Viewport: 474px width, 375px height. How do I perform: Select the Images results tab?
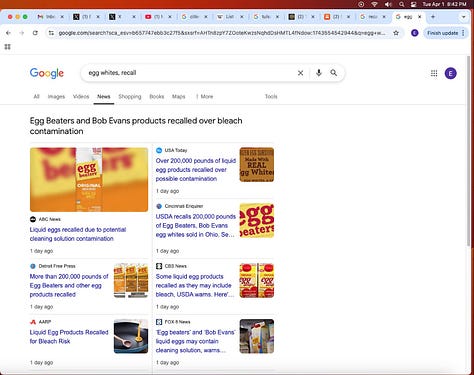coord(56,96)
